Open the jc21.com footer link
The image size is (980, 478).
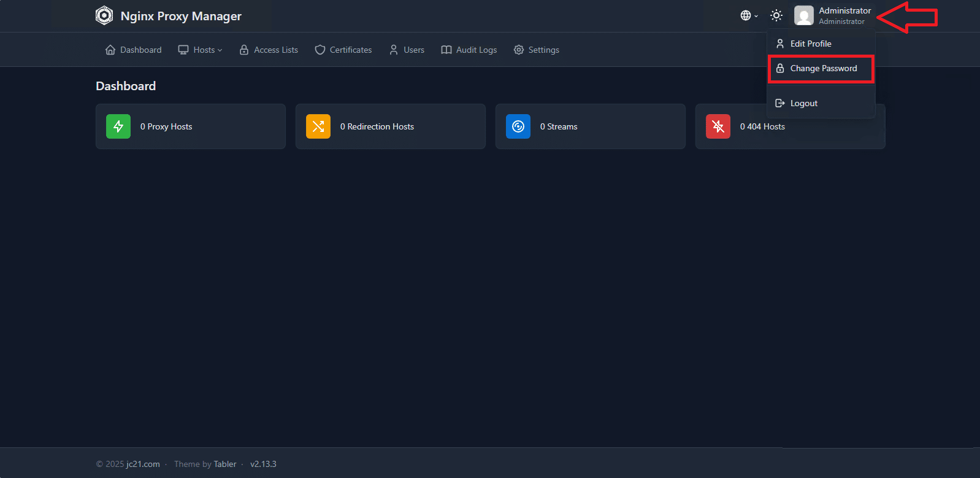point(143,464)
